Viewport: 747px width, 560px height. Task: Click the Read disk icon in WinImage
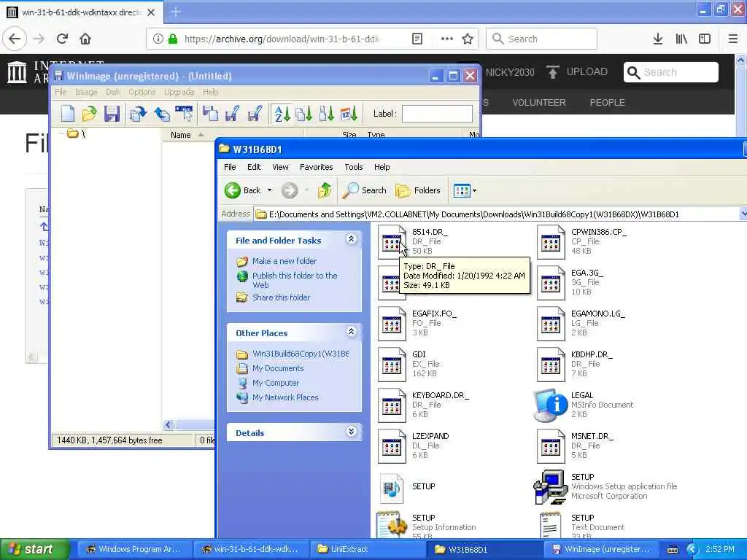pos(138,114)
